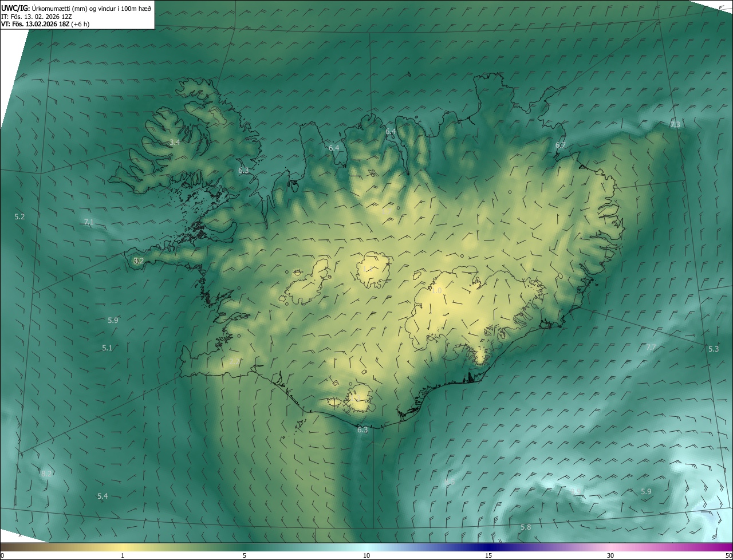The width and height of the screenshot is (733, 560).
Task: Click the 5.8 value label on the map
Action: (526, 527)
